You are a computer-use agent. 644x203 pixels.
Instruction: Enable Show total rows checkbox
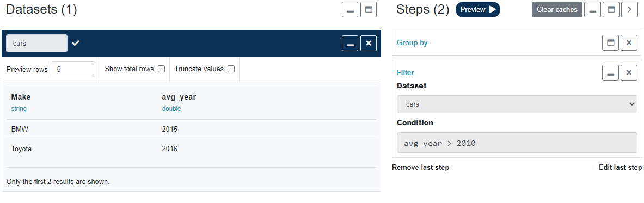(162, 69)
